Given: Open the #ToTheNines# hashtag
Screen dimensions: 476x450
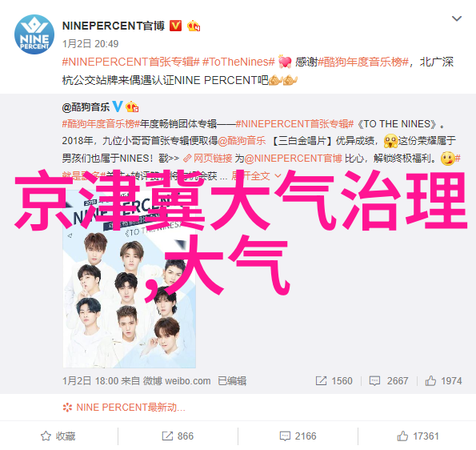Looking at the screenshot, I should [238, 62].
